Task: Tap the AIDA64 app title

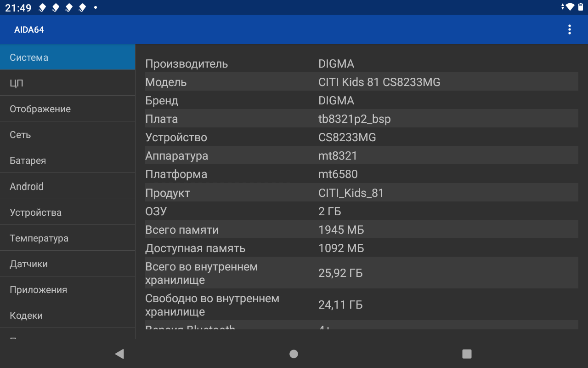Action: [29, 30]
